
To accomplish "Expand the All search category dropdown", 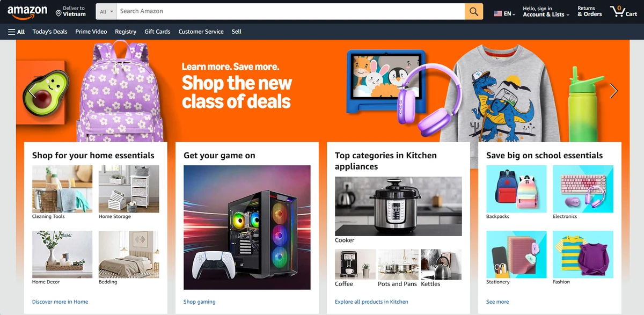I will (x=107, y=11).
